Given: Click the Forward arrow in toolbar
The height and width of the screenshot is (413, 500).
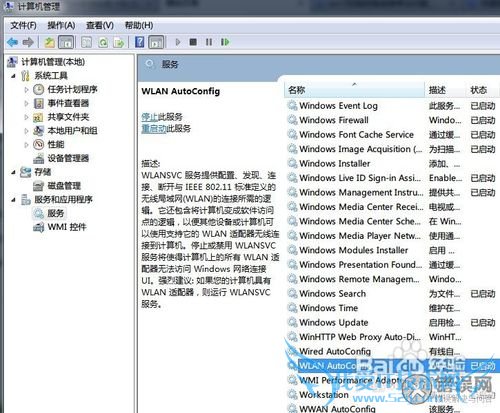Looking at the screenshot, I should tap(28, 42).
